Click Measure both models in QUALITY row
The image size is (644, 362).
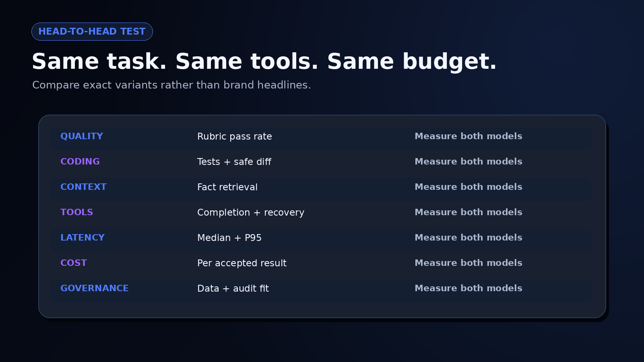pos(469,136)
